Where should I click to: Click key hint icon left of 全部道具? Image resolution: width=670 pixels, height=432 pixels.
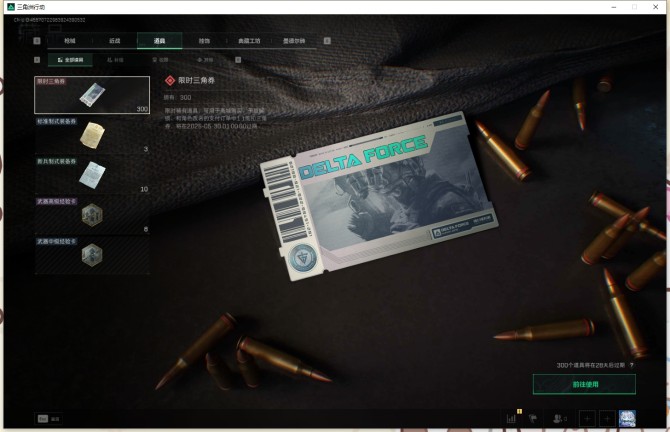click(x=37, y=60)
